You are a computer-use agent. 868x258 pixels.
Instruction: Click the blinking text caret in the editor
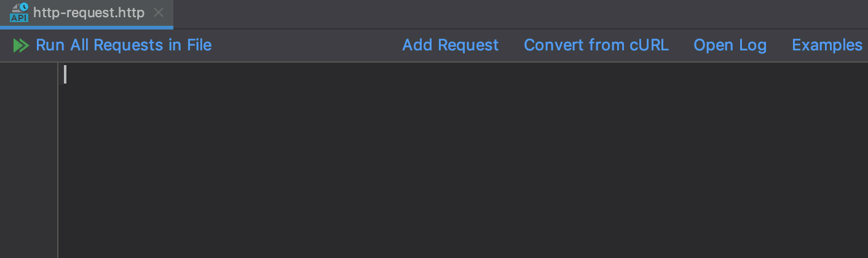(x=65, y=75)
